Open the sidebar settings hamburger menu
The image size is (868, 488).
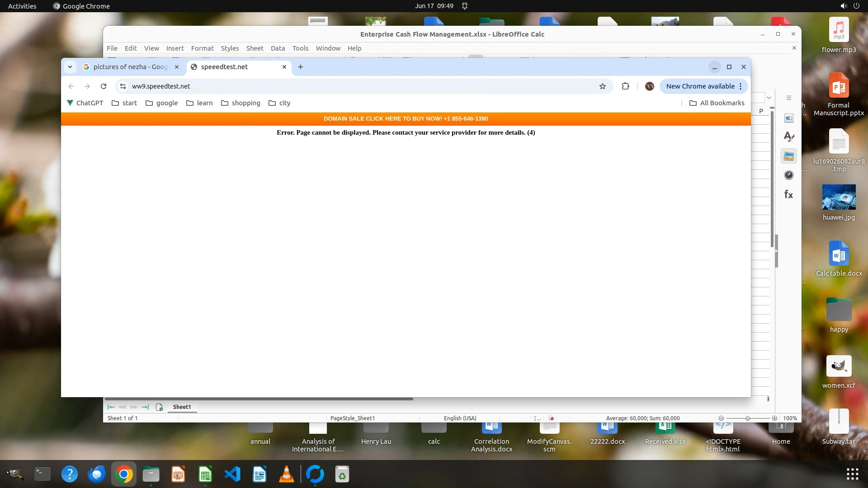[788, 98]
